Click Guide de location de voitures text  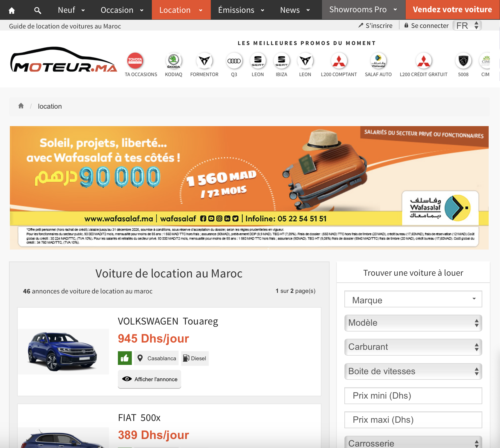65,26
